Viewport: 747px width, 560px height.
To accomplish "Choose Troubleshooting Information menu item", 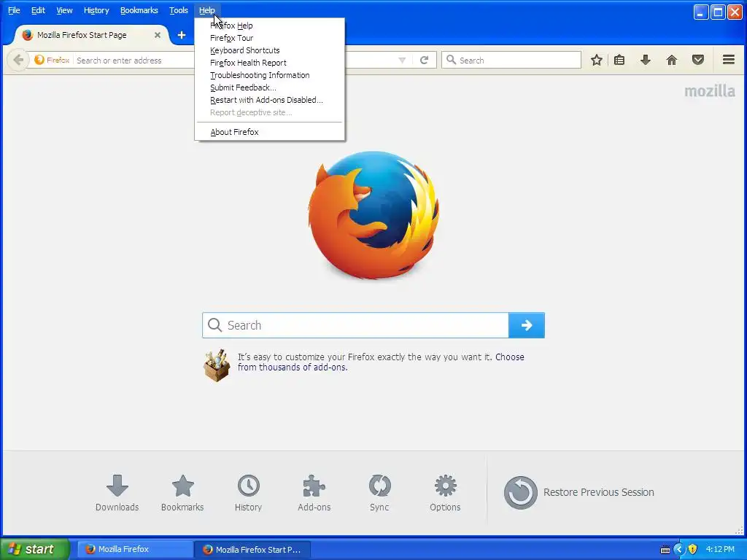I will [270, 75].
